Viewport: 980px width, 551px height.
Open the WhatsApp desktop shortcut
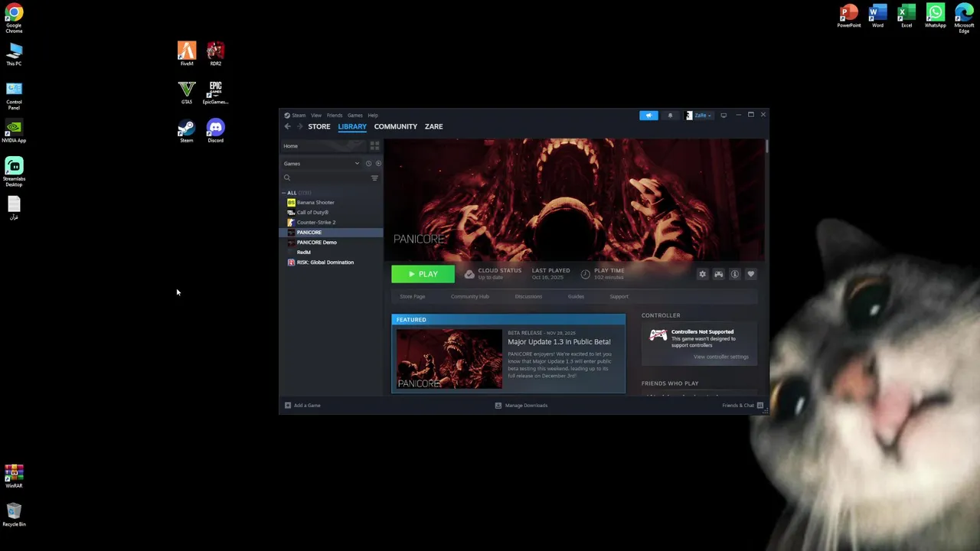pyautogui.click(x=935, y=16)
